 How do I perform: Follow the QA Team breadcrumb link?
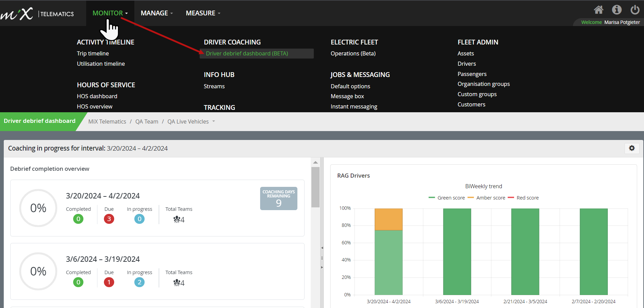pos(147,121)
